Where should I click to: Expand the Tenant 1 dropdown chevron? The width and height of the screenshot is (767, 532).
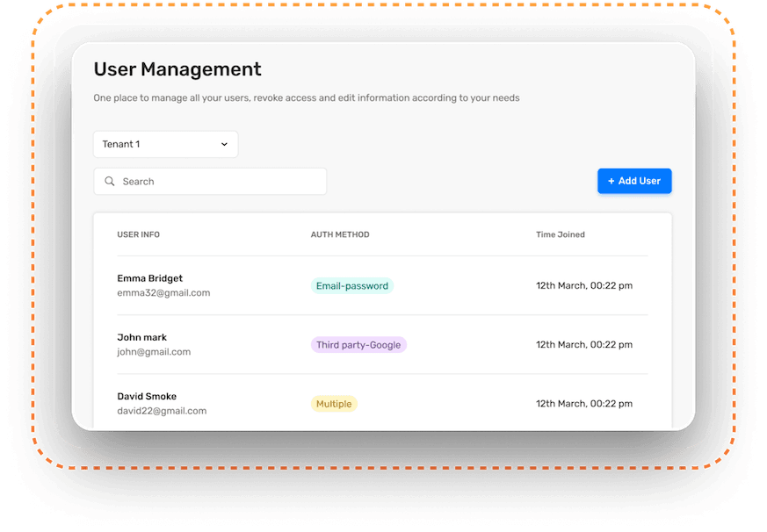(224, 144)
